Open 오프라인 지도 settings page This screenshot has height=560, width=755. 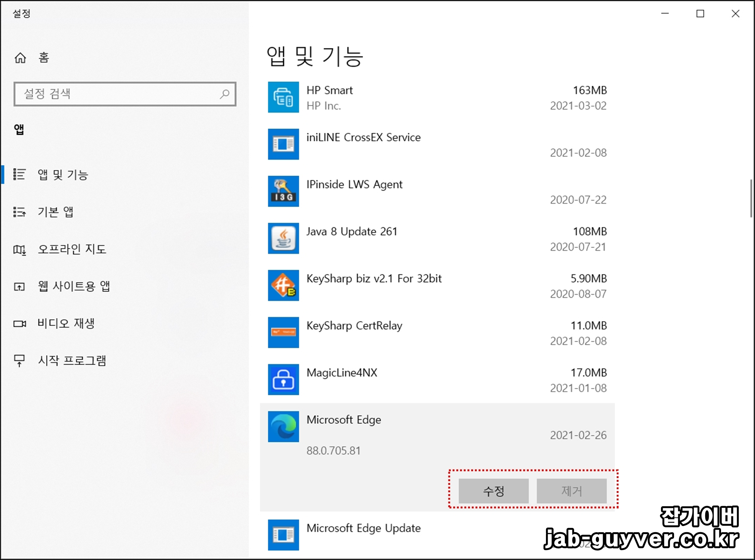pyautogui.click(x=72, y=249)
